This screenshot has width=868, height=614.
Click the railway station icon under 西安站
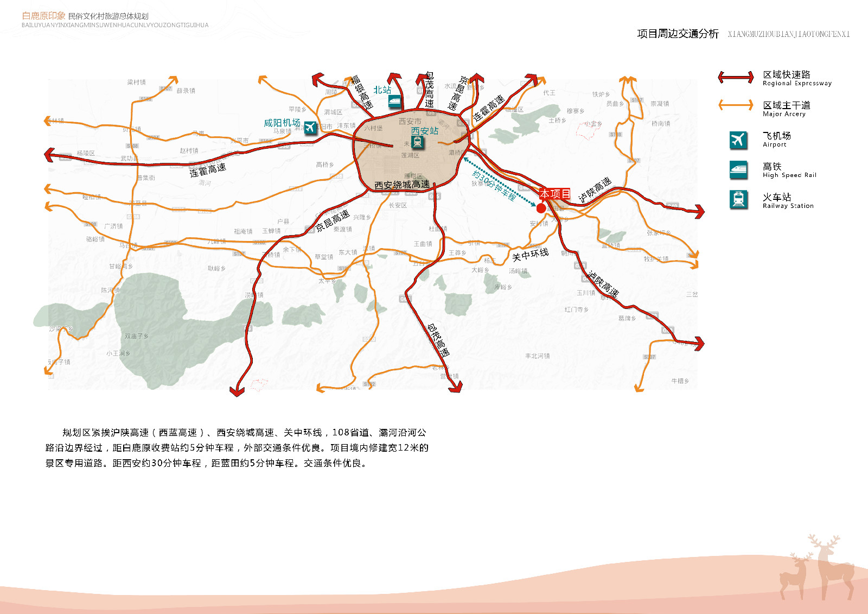417,142
